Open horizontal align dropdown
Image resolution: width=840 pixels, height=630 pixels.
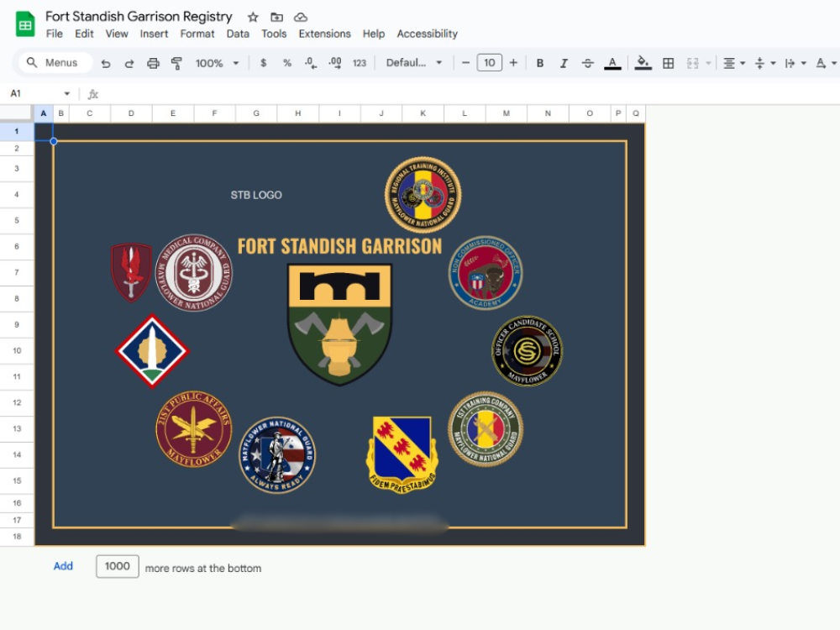(x=734, y=63)
